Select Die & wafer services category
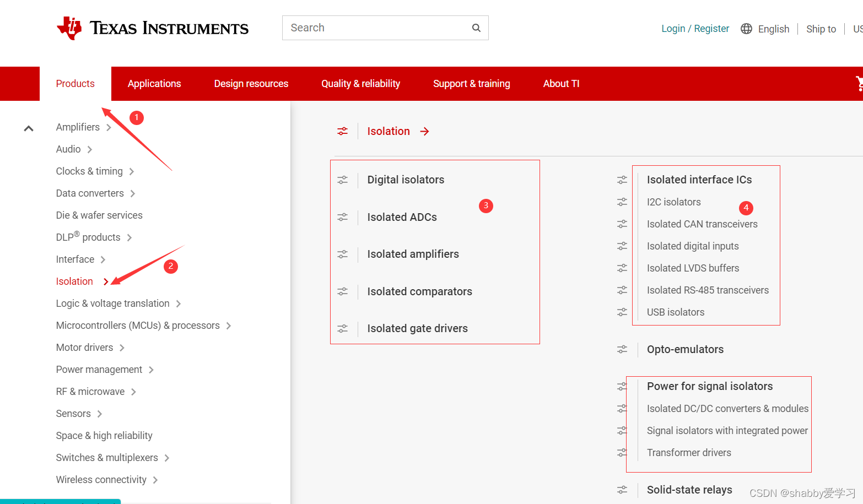Viewport: 863px width, 504px height. pyautogui.click(x=99, y=215)
